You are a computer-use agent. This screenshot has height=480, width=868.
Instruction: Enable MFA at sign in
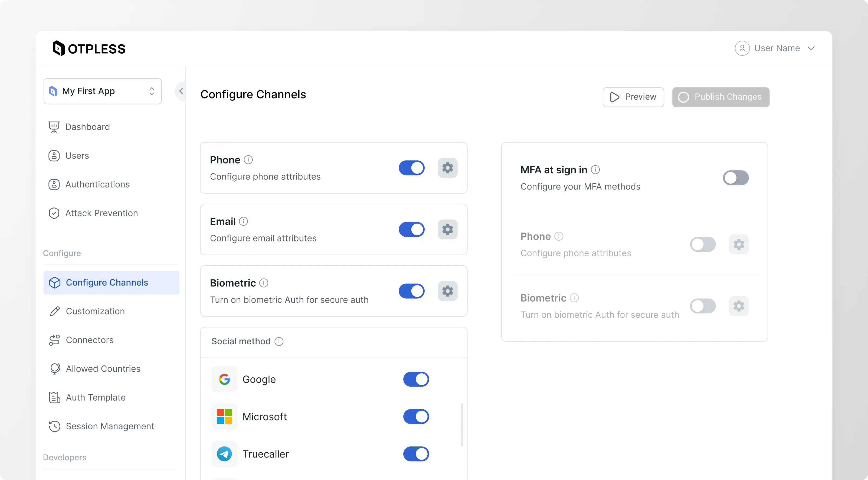736,178
